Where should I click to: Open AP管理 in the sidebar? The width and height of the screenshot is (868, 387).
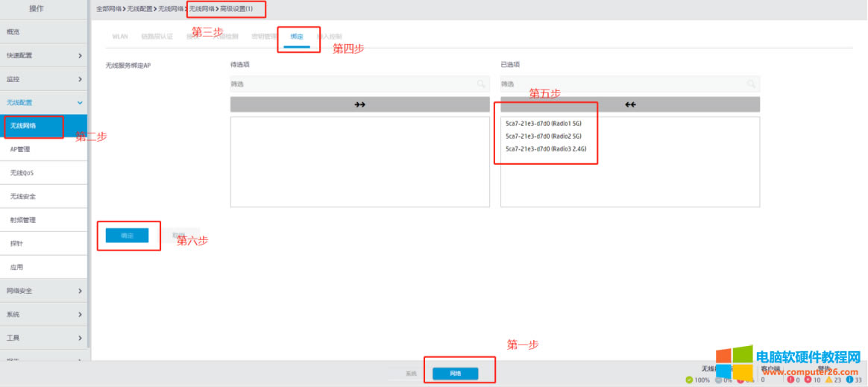click(x=43, y=149)
